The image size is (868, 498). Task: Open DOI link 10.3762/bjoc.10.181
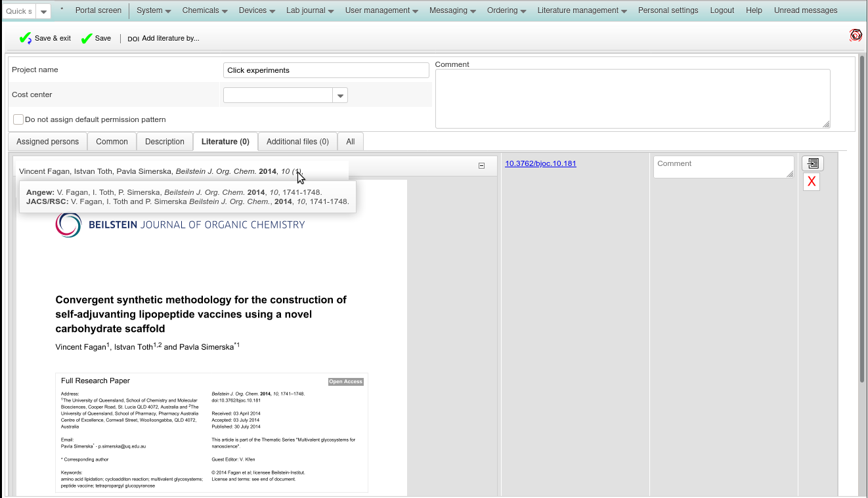pos(540,163)
